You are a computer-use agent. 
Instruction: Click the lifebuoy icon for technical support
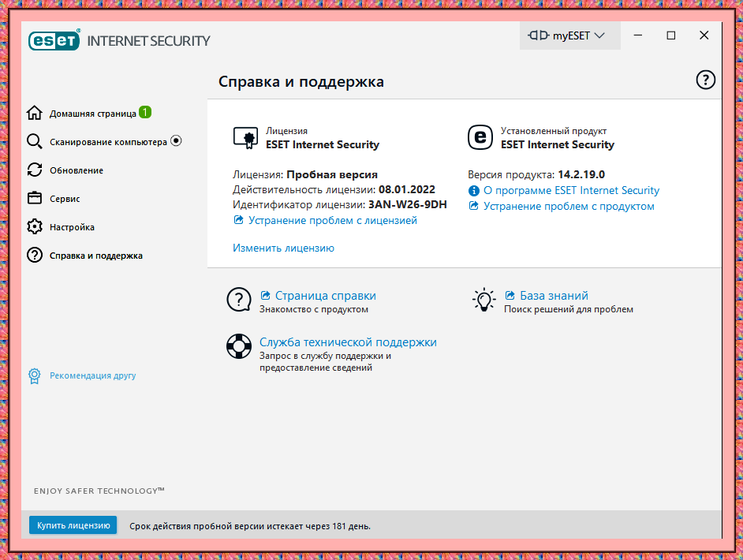pyautogui.click(x=239, y=346)
